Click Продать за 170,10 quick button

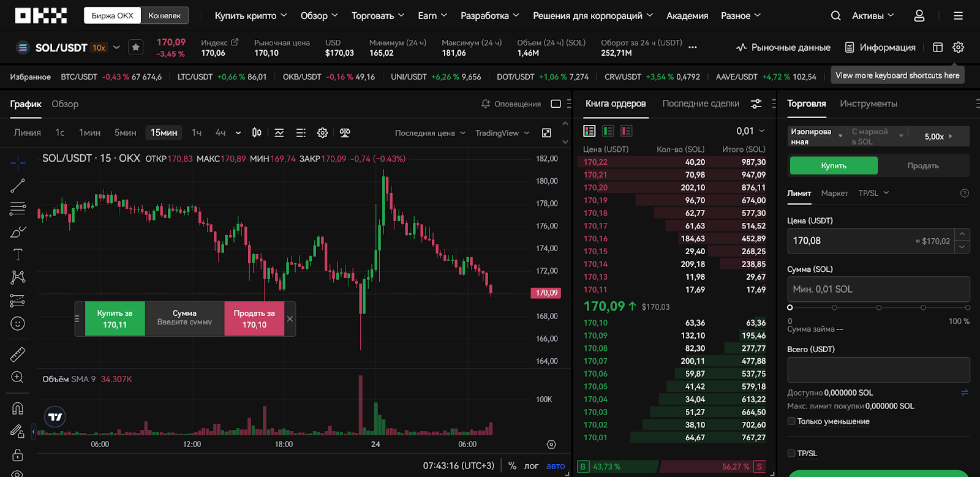click(254, 319)
